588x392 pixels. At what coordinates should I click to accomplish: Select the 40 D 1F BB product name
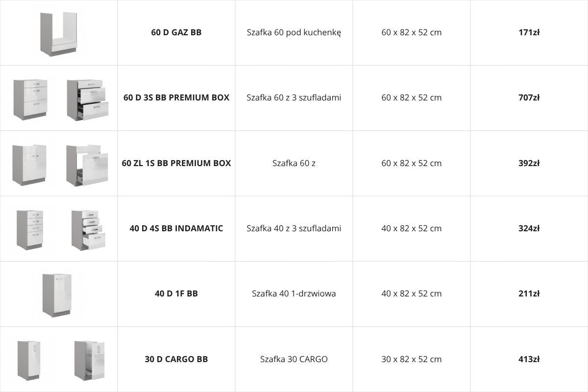click(176, 294)
